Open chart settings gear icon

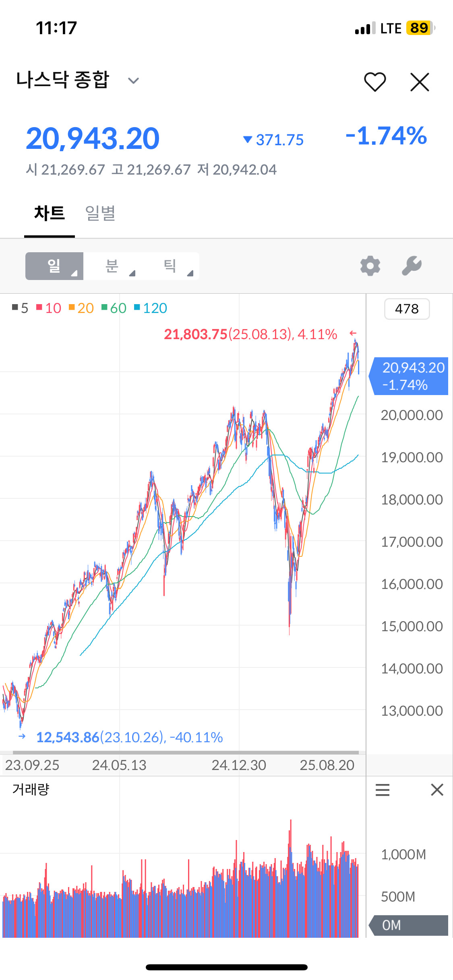[x=370, y=266]
